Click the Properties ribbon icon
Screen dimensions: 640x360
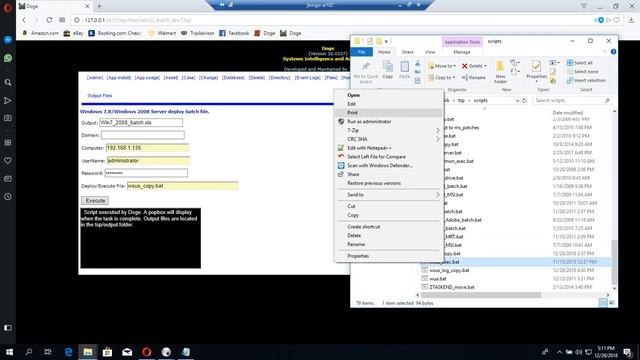(536, 70)
